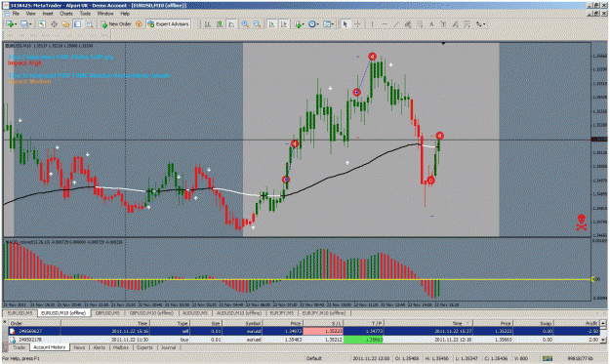Expand the New Chart dropdown arrow
610x364 pixels.
click(16, 24)
